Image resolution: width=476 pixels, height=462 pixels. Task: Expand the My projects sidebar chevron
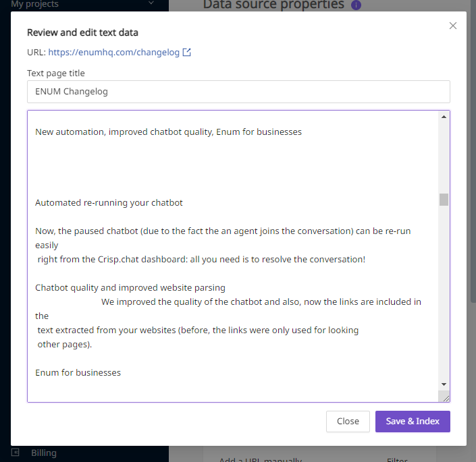[151, 3]
